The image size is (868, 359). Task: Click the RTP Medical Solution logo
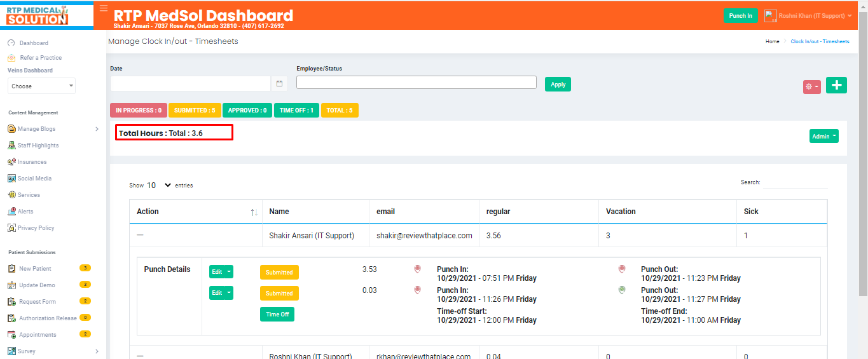pyautogui.click(x=37, y=15)
